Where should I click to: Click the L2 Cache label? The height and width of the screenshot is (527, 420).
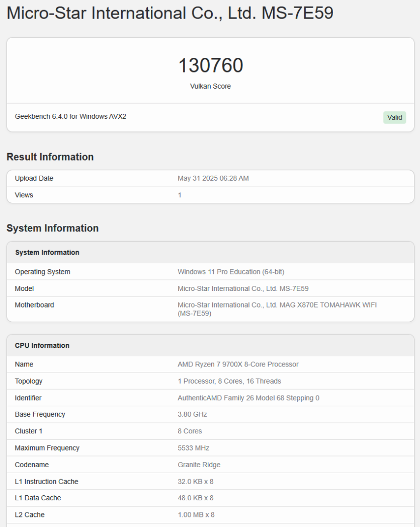click(30, 514)
